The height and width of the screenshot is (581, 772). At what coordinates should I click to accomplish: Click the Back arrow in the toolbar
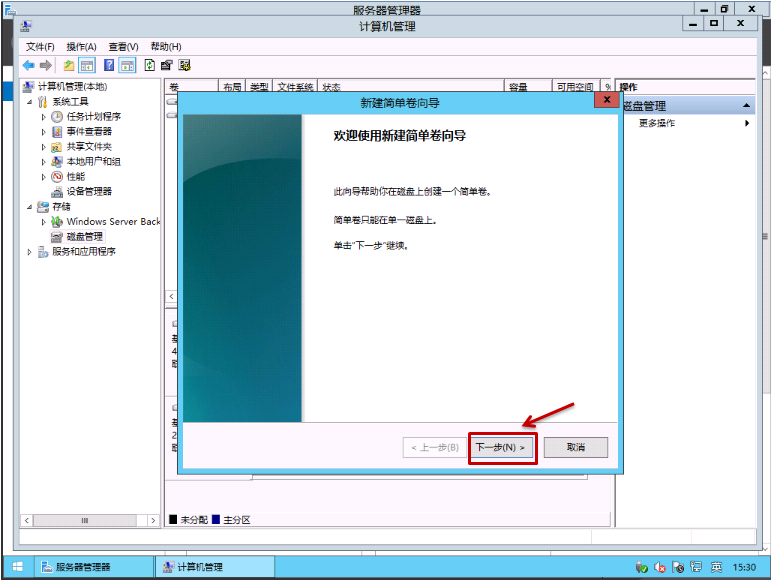pos(28,65)
